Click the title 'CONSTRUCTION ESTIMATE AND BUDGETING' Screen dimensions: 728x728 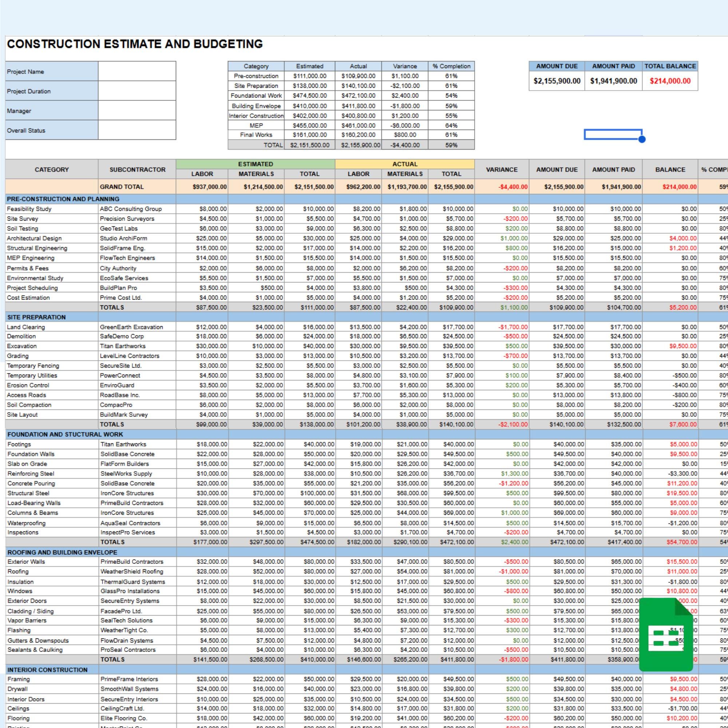(135, 44)
